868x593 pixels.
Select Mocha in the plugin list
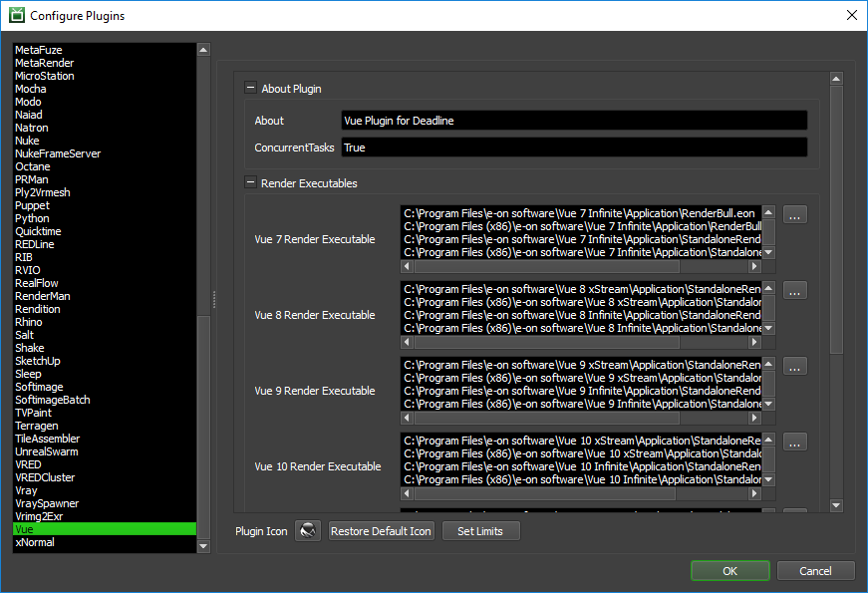click(105, 89)
